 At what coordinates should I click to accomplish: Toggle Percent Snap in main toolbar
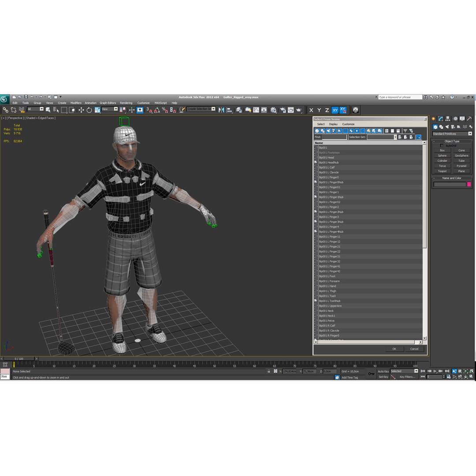164,110
